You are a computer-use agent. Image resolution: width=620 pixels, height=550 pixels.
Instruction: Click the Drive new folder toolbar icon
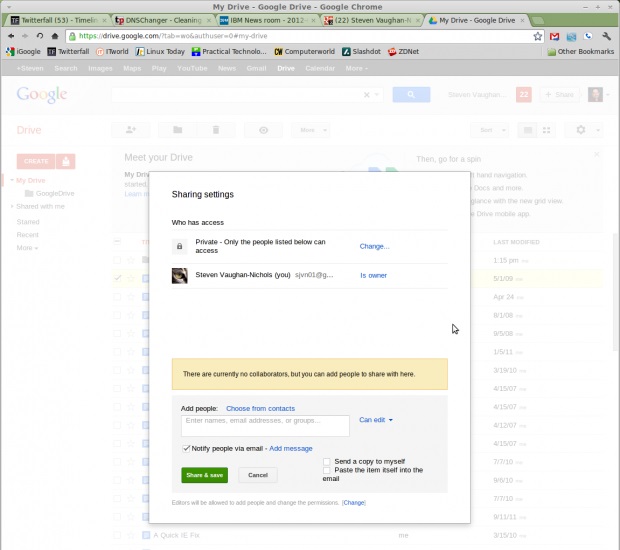tap(178, 130)
